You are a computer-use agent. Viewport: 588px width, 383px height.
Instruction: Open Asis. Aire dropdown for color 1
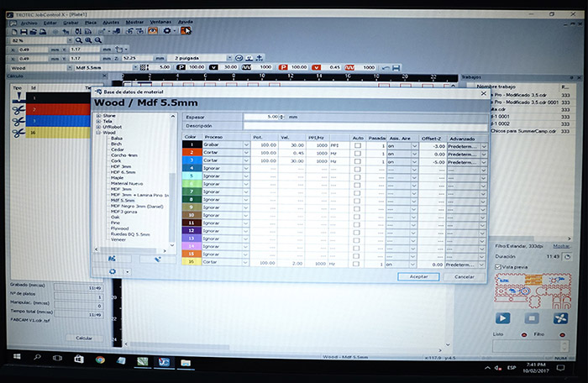click(414, 146)
